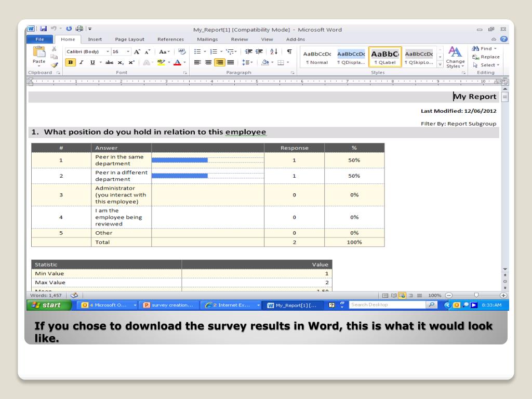Apply the QDisplay style
This screenshot has height=399, width=532.
click(351, 57)
